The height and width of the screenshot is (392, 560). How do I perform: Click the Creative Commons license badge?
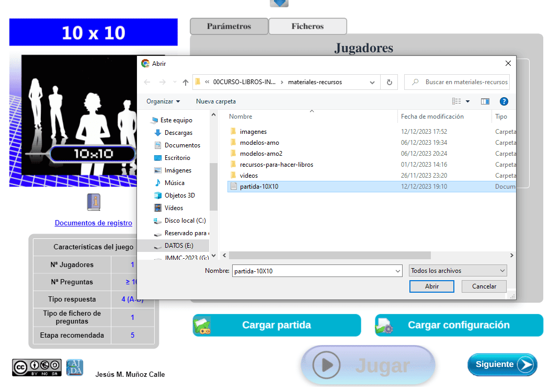(37, 367)
